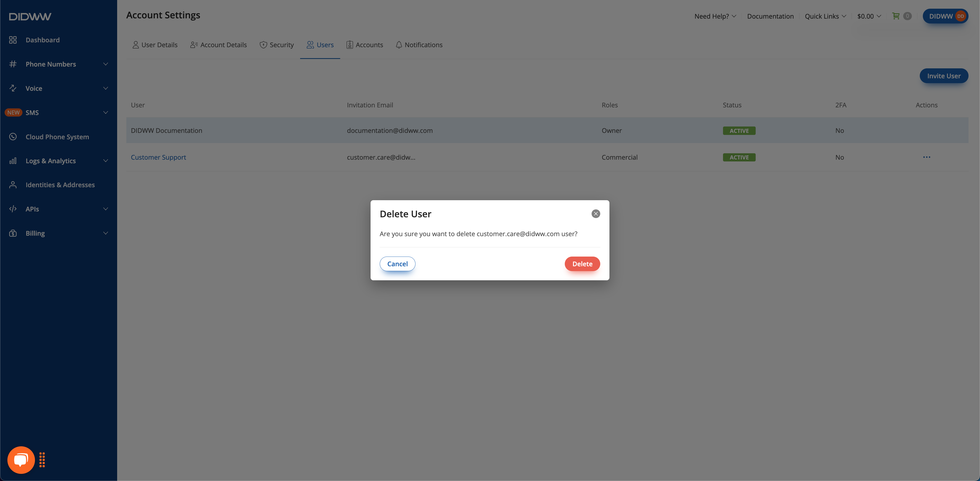Select the Users tab
Viewport: 980px width, 481px height.
click(x=320, y=45)
